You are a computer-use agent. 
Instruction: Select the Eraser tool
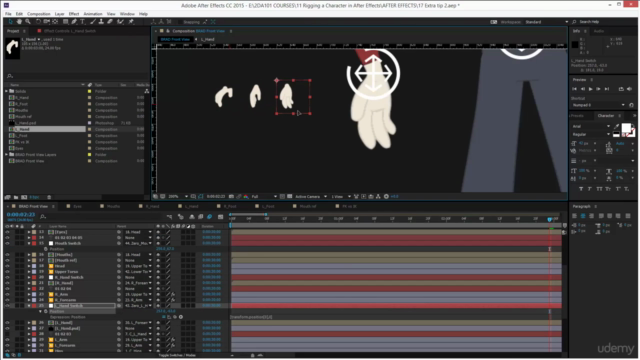tap(110, 22)
